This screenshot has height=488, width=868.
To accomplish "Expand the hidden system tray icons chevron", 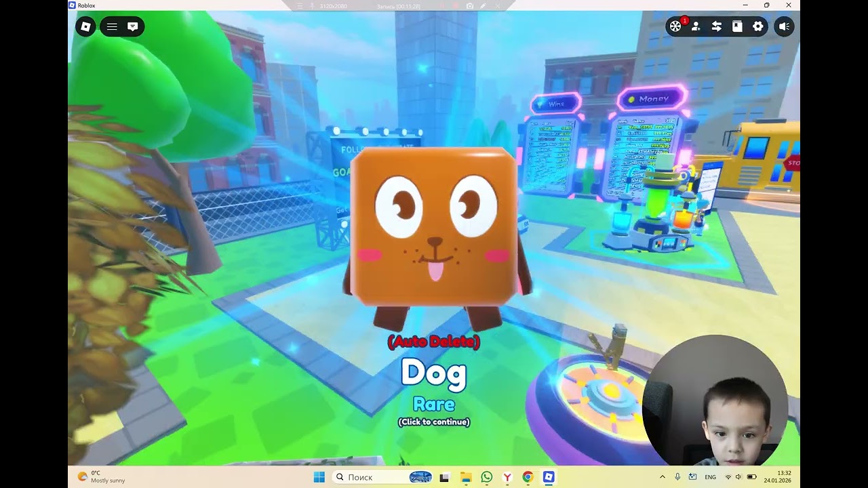I will (x=663, y=477).
